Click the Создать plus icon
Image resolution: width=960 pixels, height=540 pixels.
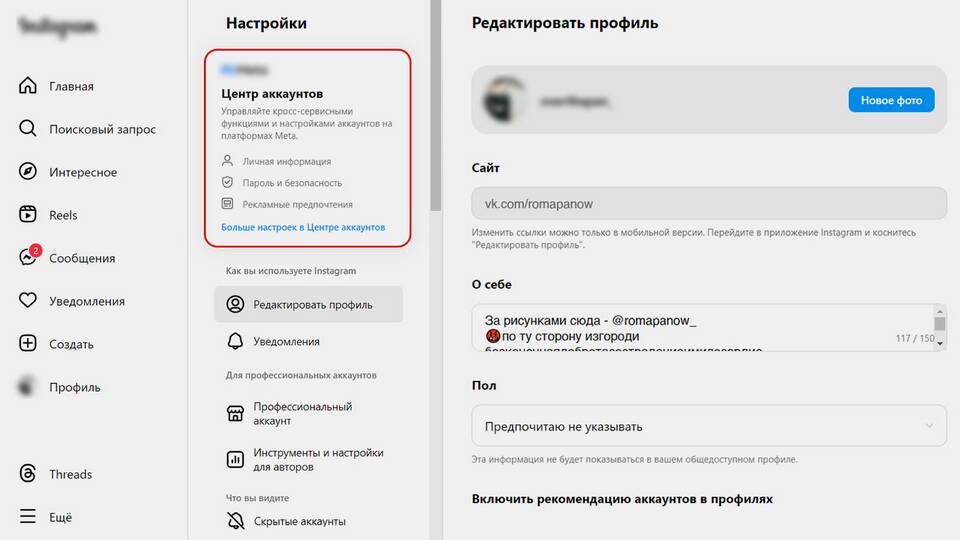pyautogui.click(x=28, y=343)
